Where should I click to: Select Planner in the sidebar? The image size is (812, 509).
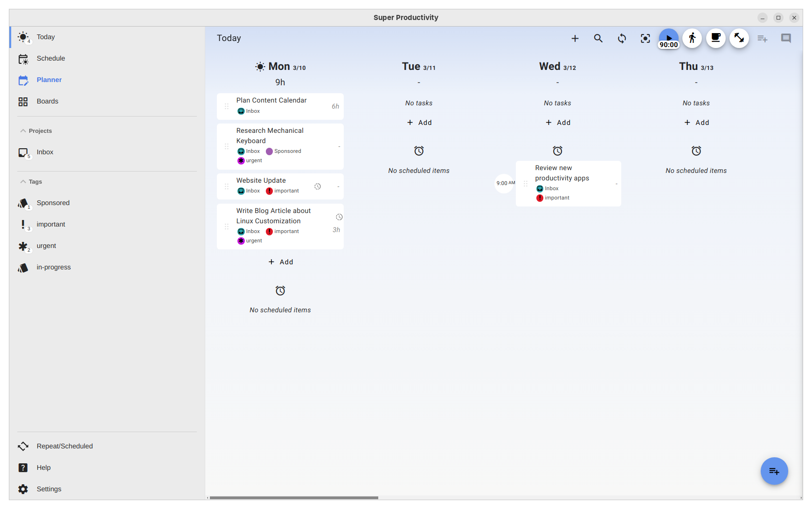(x=107, y=80)
